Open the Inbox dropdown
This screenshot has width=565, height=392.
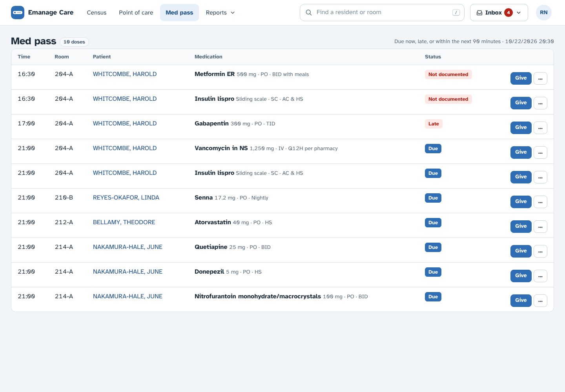point(499,13)
